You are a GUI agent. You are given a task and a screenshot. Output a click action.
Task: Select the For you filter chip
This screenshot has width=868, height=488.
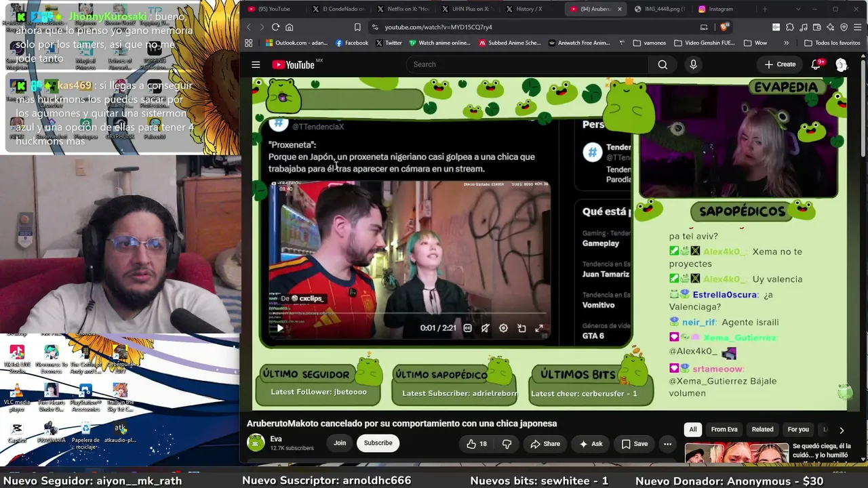click(798, 430)
